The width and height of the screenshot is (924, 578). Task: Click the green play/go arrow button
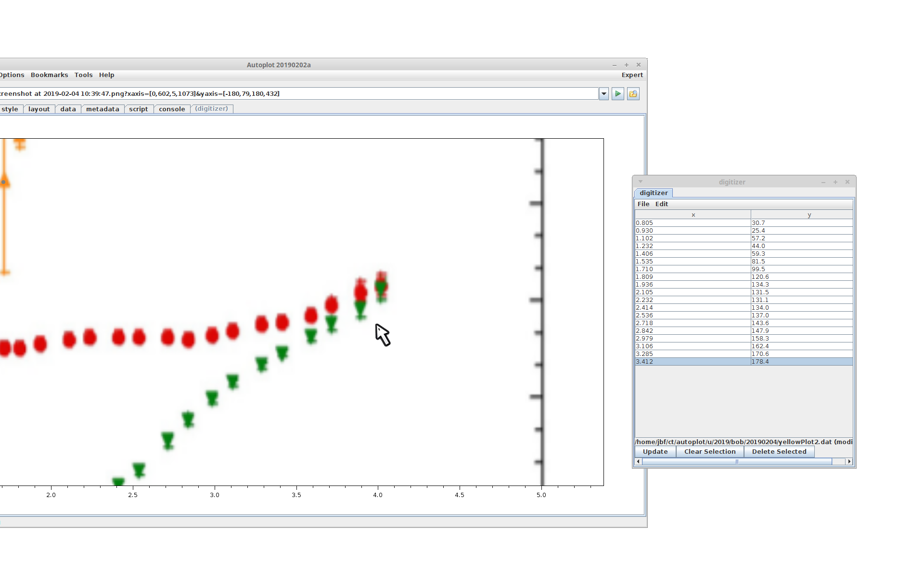click(618, 93)
